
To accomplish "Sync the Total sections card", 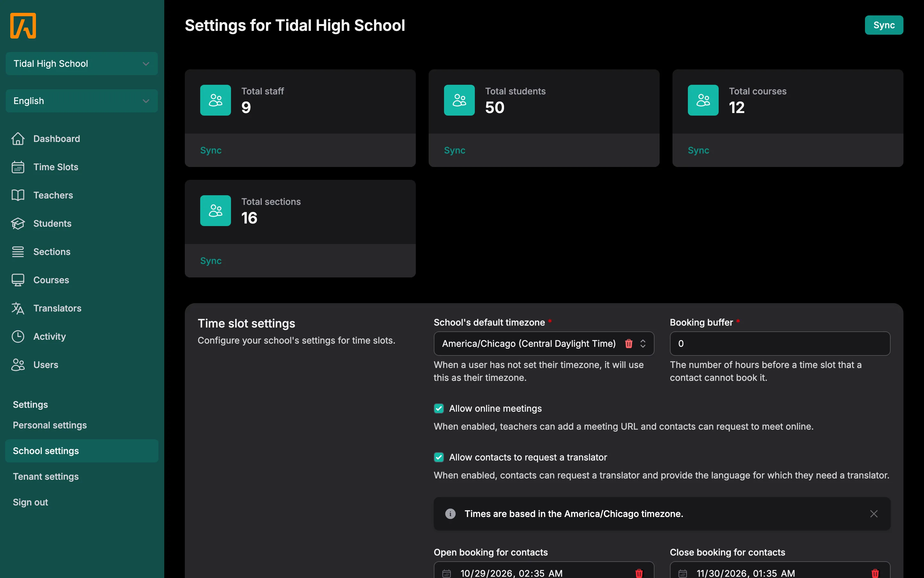I will click(211, 261).
